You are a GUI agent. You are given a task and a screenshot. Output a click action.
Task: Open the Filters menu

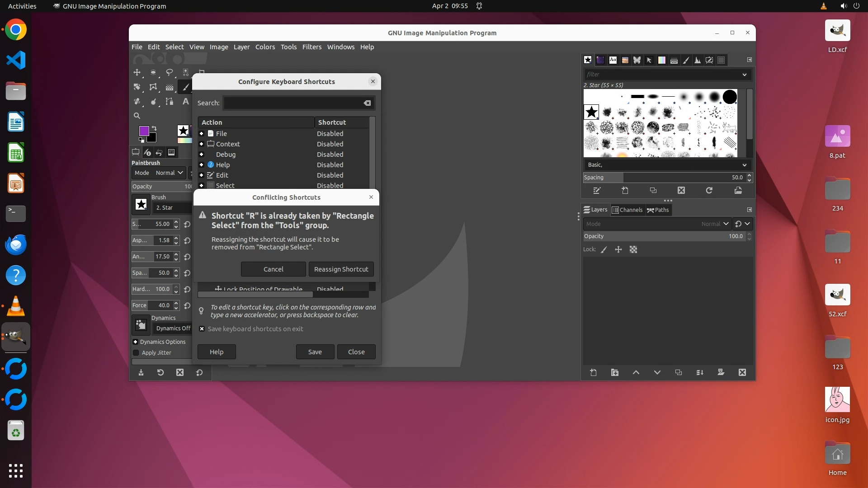311,47
